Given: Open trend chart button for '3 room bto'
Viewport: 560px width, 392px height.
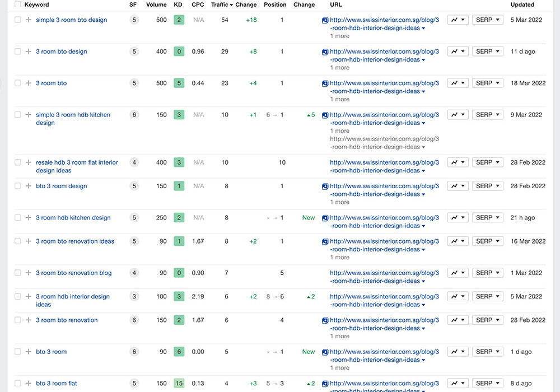Looking at the screenshot, I should (457, 83).
